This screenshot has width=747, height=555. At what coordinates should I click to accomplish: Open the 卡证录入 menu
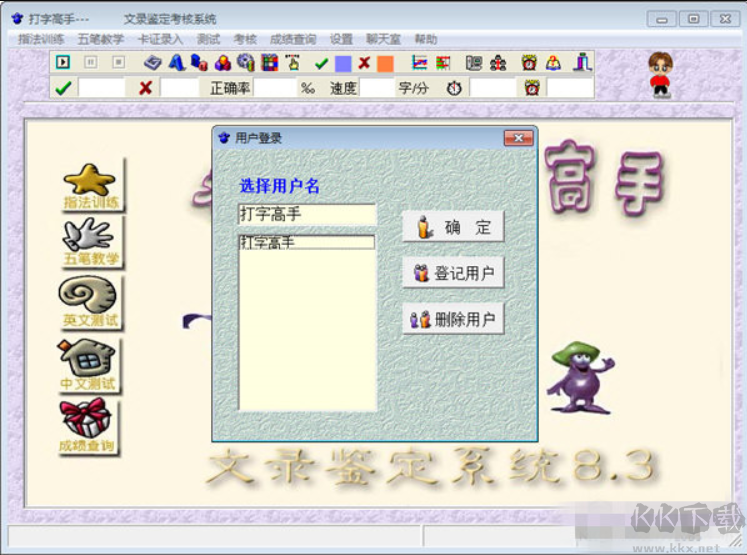160,40
